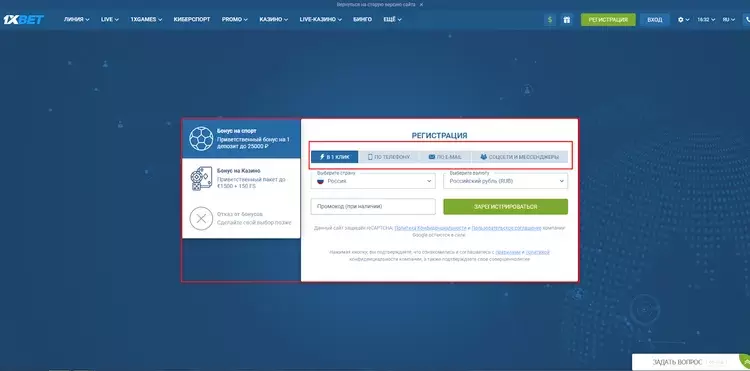Open the БИНГО section
This screenshot has width=750, height=371.
[x=362, y=20]
